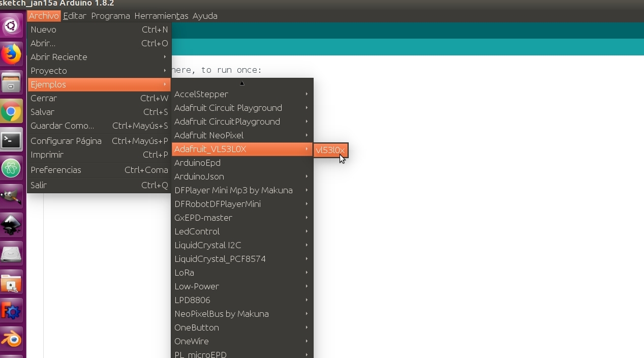Image resolution: width=644 pixels, height=358 pixels.
Task: Expand DFRobotDFPlayerMini examples
Action: [x=242, y=204]
